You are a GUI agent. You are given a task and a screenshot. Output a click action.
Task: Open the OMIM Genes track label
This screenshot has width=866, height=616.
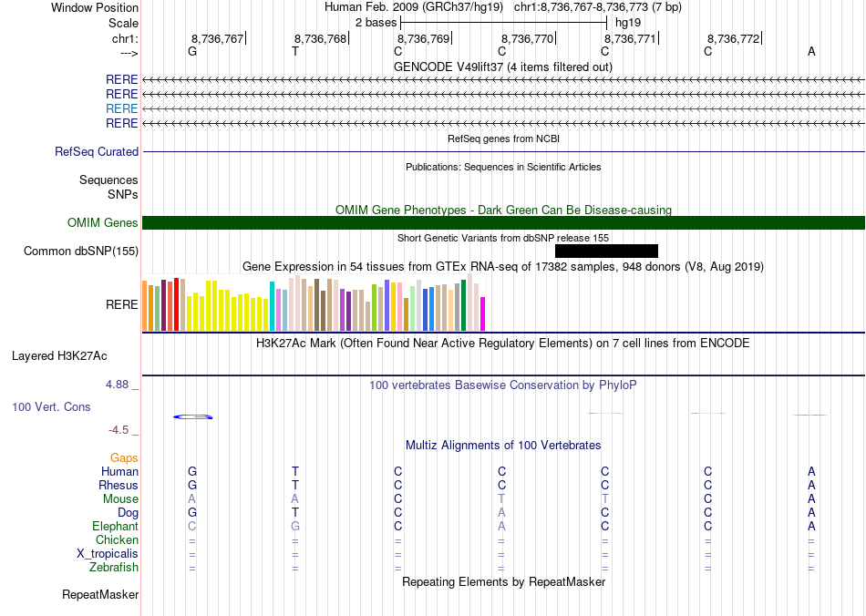[x=103, y=223]
